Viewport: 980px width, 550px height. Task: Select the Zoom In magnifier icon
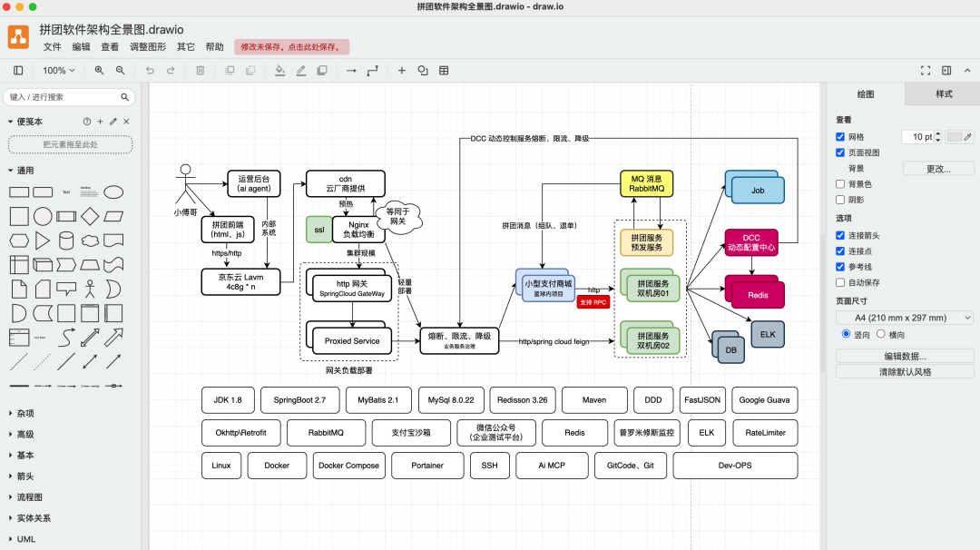99,70
